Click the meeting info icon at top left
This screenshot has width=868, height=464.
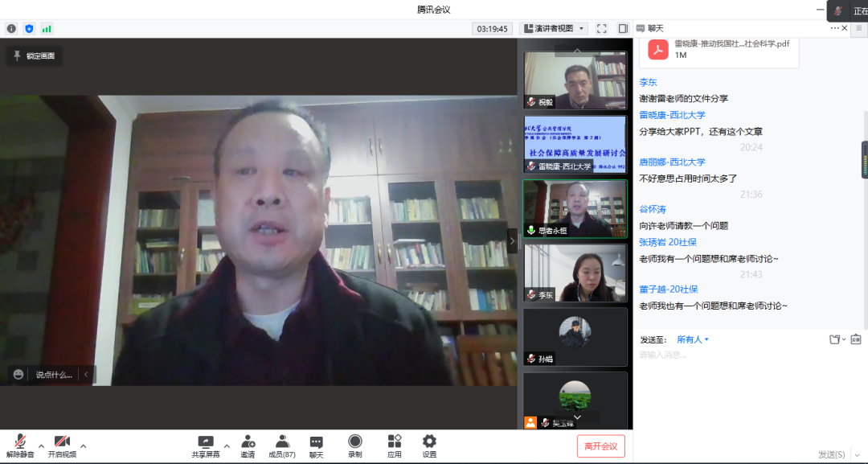[x=11, y=29]
